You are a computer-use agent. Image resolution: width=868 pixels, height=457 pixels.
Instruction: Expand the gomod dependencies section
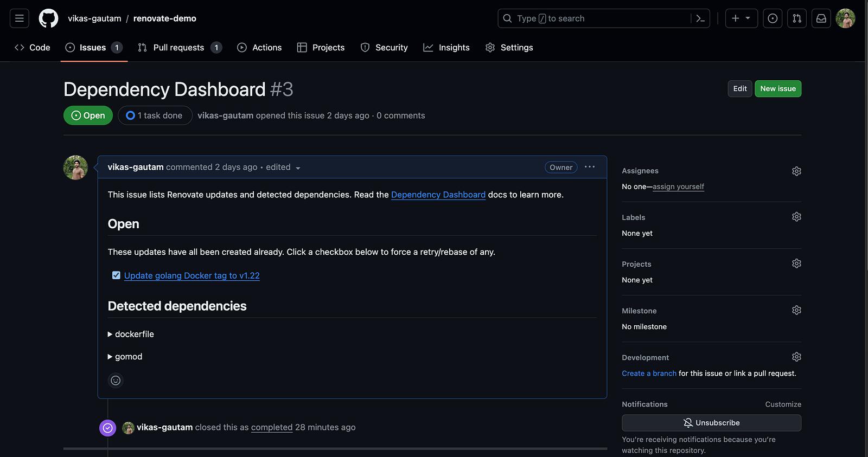125,356
